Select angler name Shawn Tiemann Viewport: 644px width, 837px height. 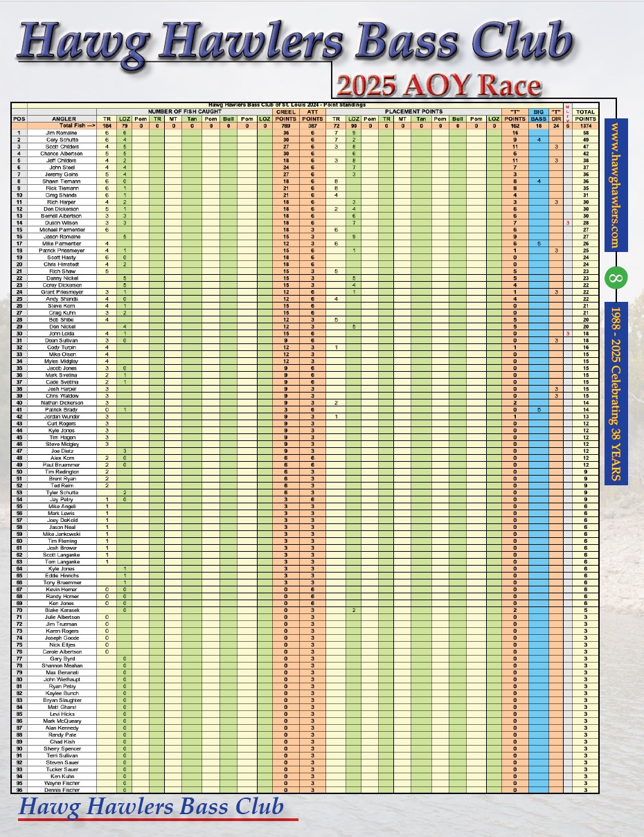(x=62, y=181)
